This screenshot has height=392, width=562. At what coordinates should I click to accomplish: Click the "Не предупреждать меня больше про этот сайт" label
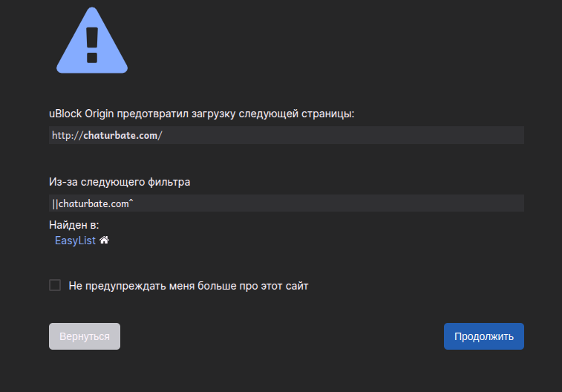[188, 286]
